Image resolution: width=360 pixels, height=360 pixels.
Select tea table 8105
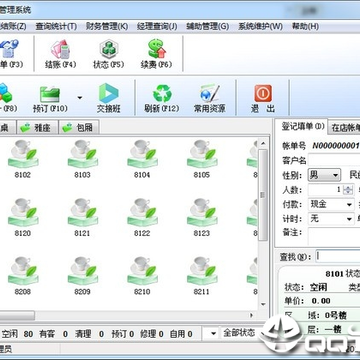202,159
